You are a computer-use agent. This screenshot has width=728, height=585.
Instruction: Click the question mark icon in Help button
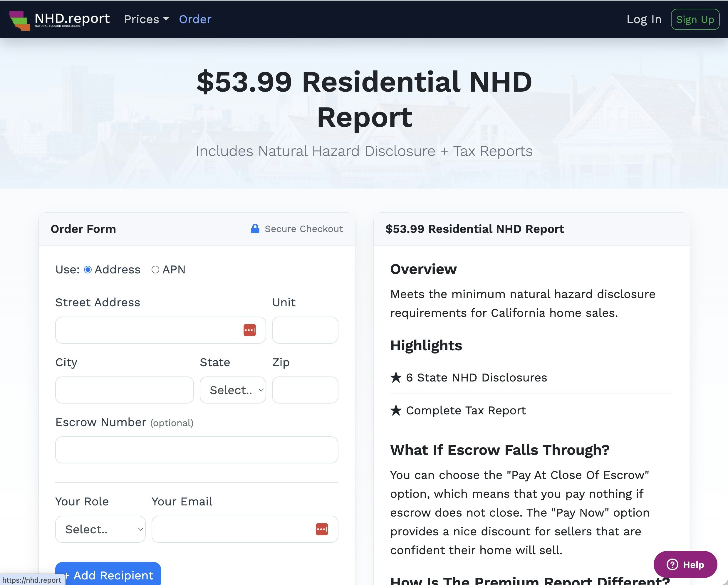(x=672, y=564)
